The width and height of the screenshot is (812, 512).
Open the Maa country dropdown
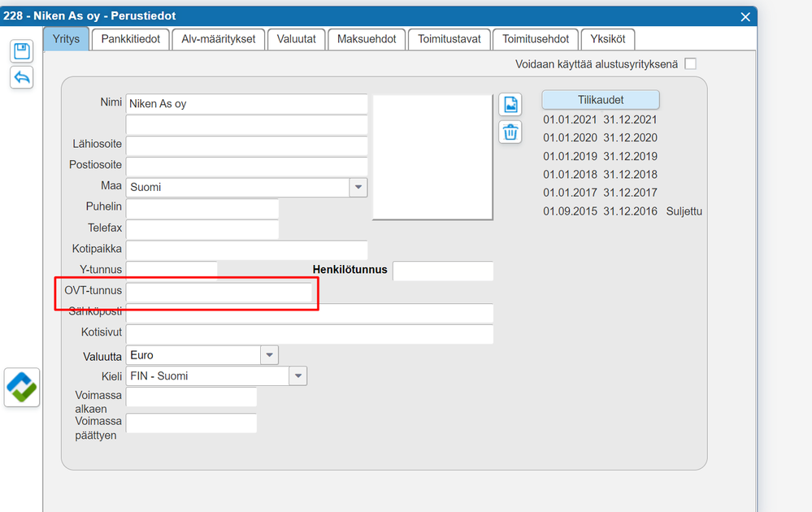(358, 187)
